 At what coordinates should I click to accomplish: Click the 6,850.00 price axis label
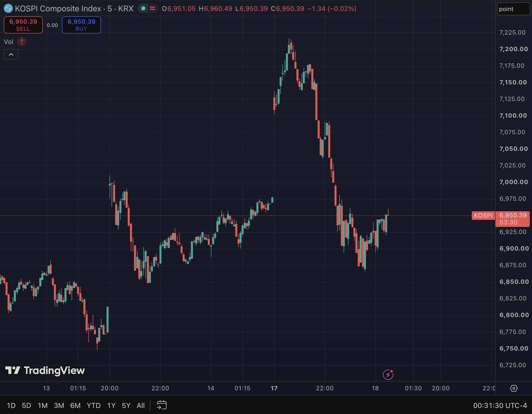[x=514, y=282]
